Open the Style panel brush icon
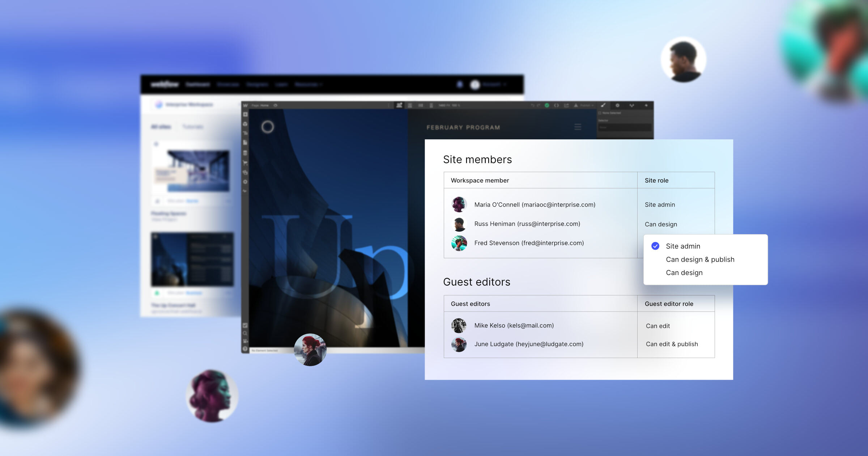Image resolution: width=868 pixels, height=456 pixels. pyautogui.click(x=603, y=105)
